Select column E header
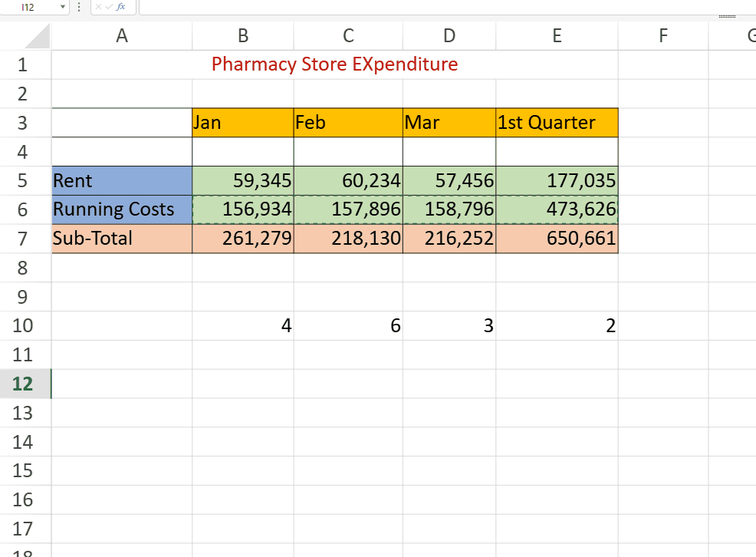756x557 pixels. [557, 36]
